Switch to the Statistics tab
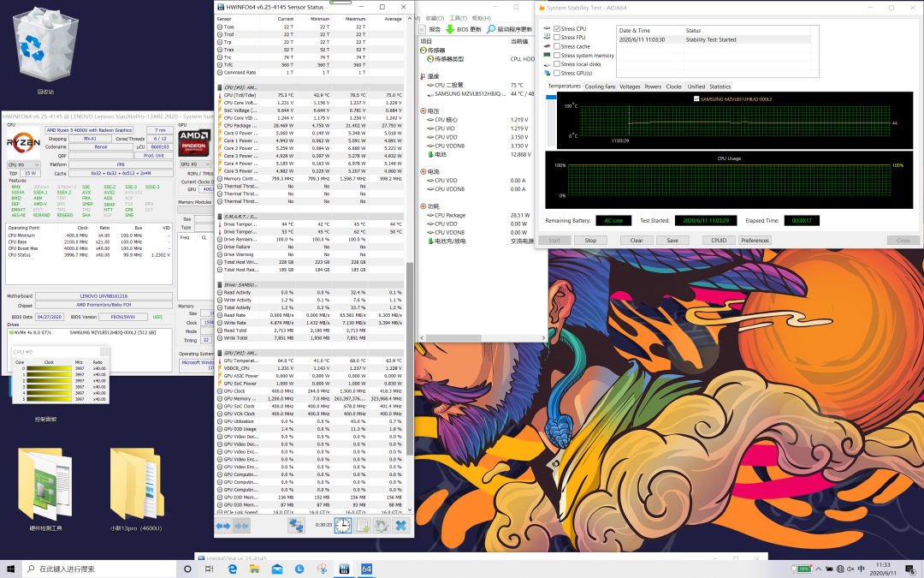 pyautogui.click(x=720, y=86)
